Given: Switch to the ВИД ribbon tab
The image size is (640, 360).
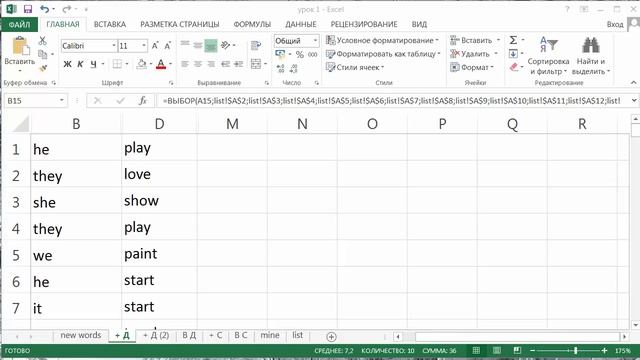Looking at the screenshot, I should coord(419,24).
